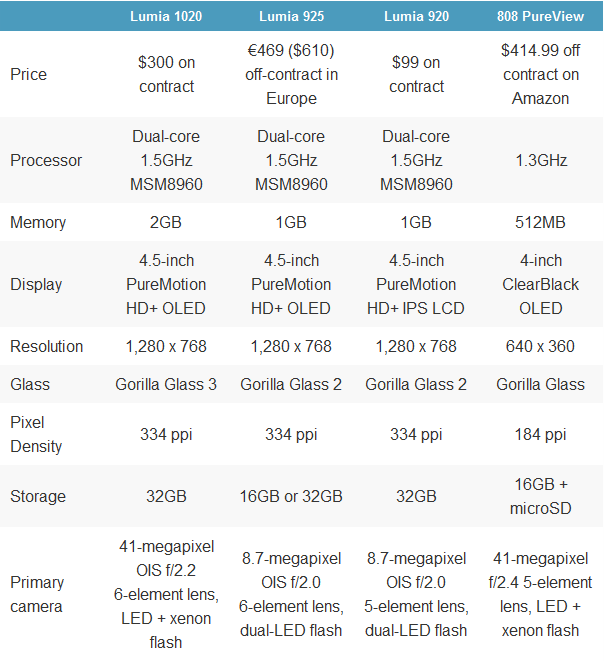Click the Lumia 920 column header
The image size is (605, 661).
tap(416, 16)
